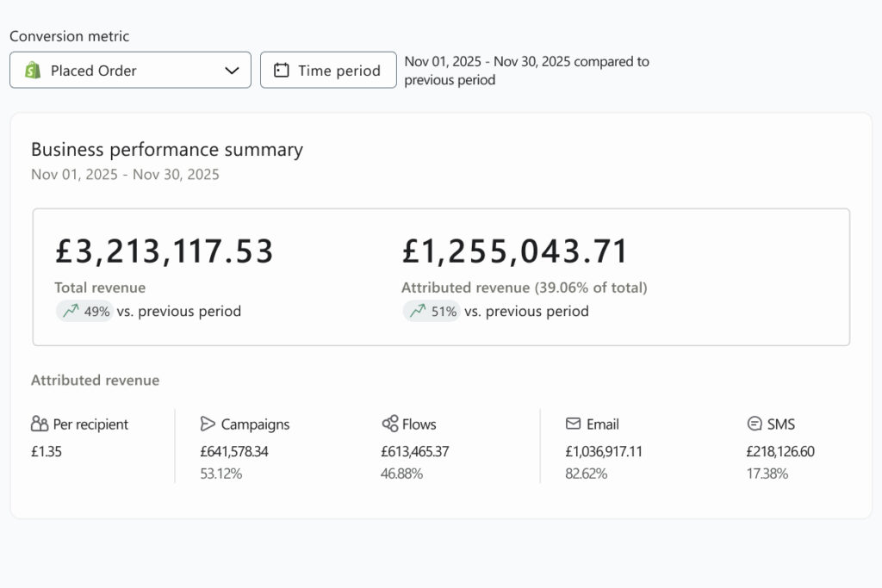Click the Total revenue figure £3,213,117.53

(x=162, y=251)
